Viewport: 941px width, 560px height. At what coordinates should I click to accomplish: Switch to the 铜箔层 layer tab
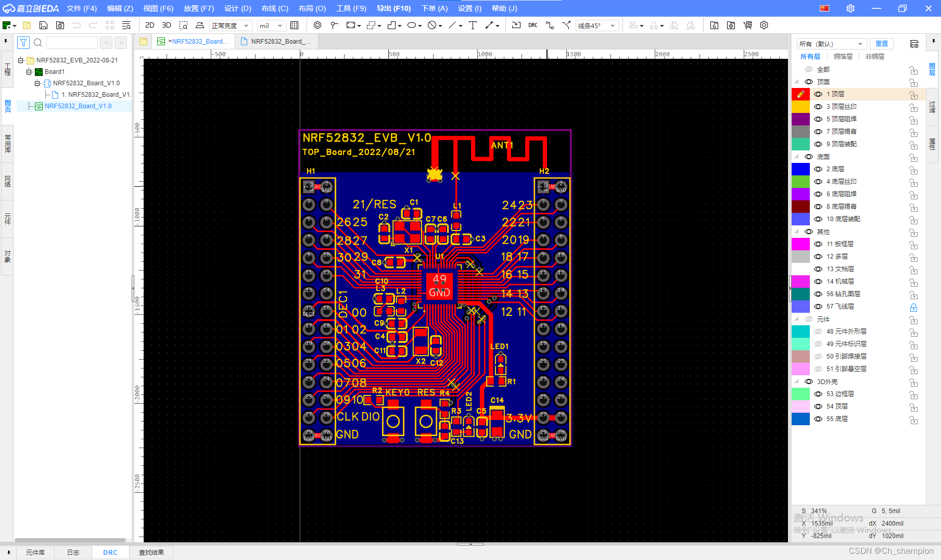(843, 56)
